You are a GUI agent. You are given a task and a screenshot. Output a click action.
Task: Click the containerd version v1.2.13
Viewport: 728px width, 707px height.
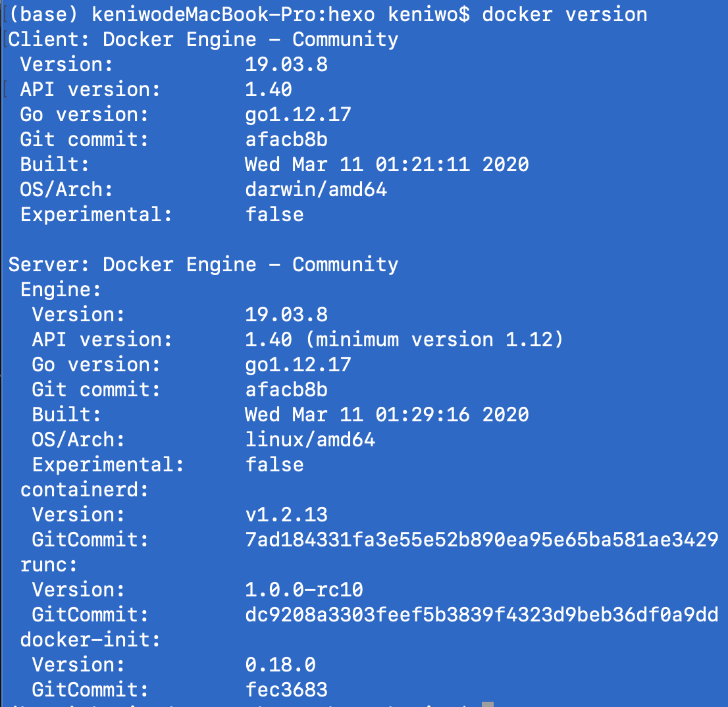[286, 515]
